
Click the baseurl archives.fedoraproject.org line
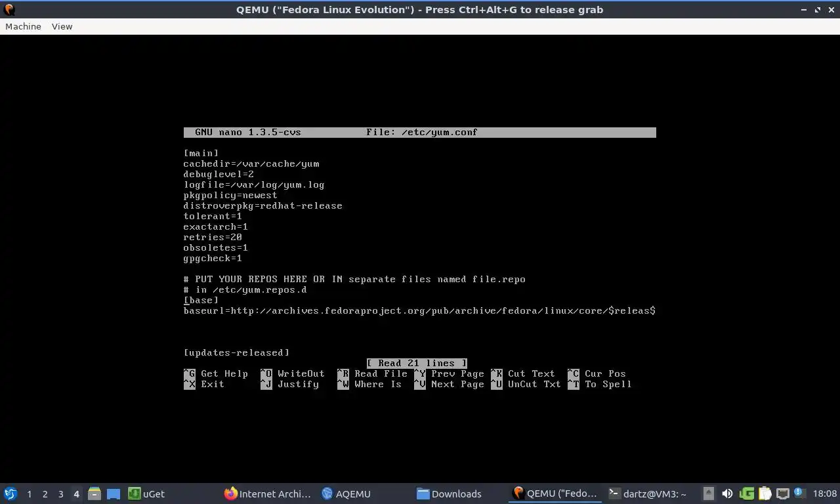[x=419, y=310]
